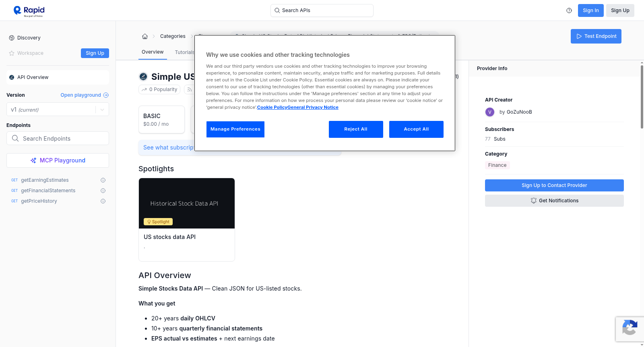
Task: Open the getEarningEstimates endpoint
Action: 45,180
